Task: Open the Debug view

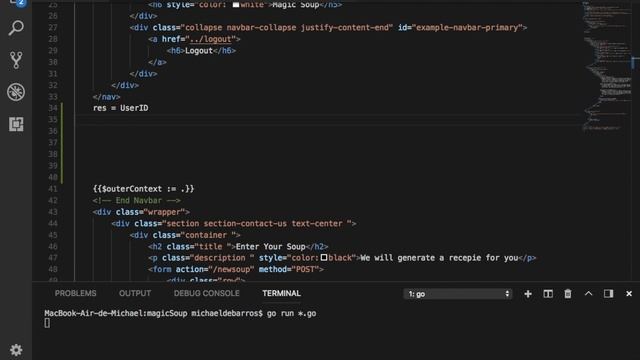Action: pyautogui.click(x=16, y=92)
